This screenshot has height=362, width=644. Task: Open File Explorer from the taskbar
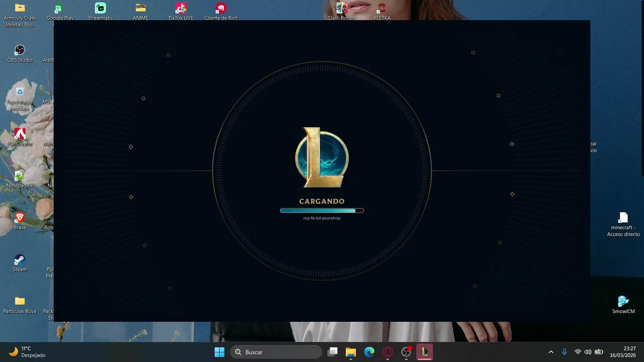point(351,352)
